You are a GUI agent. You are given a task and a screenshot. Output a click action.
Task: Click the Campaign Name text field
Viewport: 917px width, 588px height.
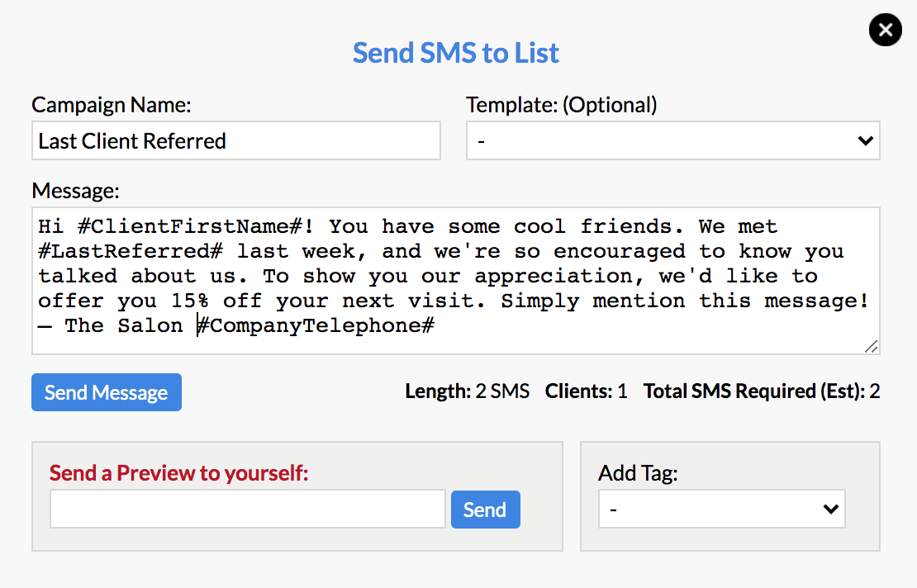[236, 140]
